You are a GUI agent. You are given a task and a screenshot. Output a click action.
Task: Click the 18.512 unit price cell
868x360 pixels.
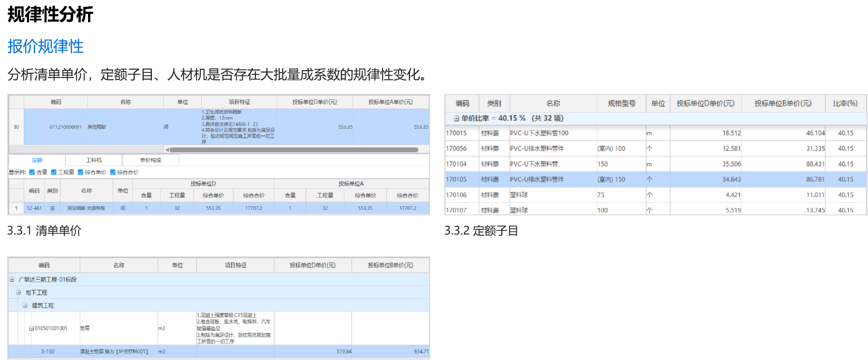706,133
